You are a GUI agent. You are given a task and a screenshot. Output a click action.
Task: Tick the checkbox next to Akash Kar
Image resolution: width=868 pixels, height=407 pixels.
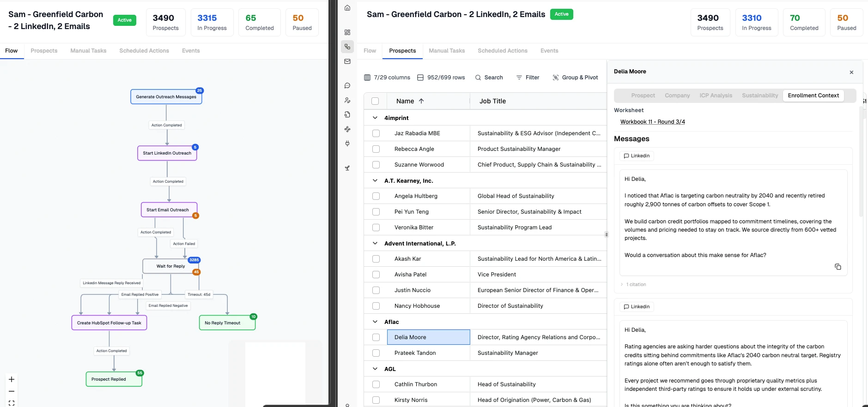[376, 259]
